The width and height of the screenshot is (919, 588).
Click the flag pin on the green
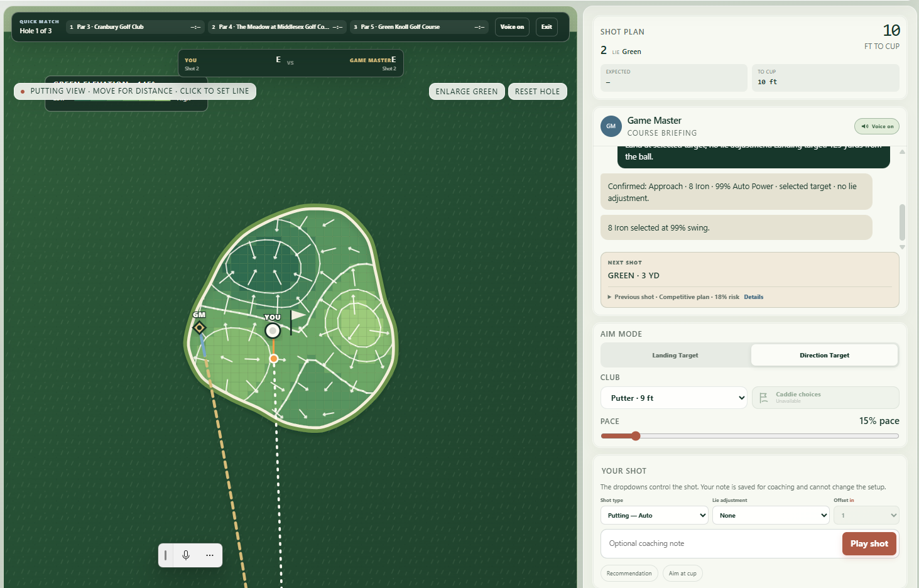tap(296, 321)
